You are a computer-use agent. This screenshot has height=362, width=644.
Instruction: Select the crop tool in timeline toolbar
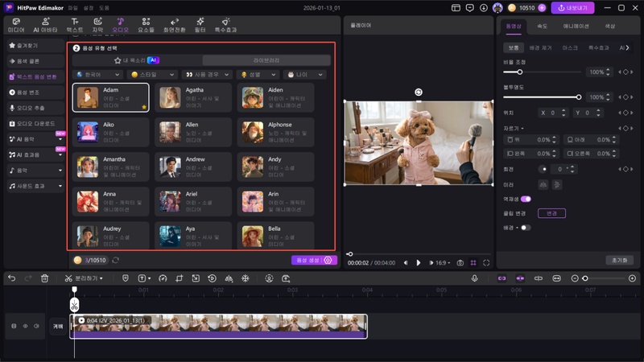[x=179, y=278]
